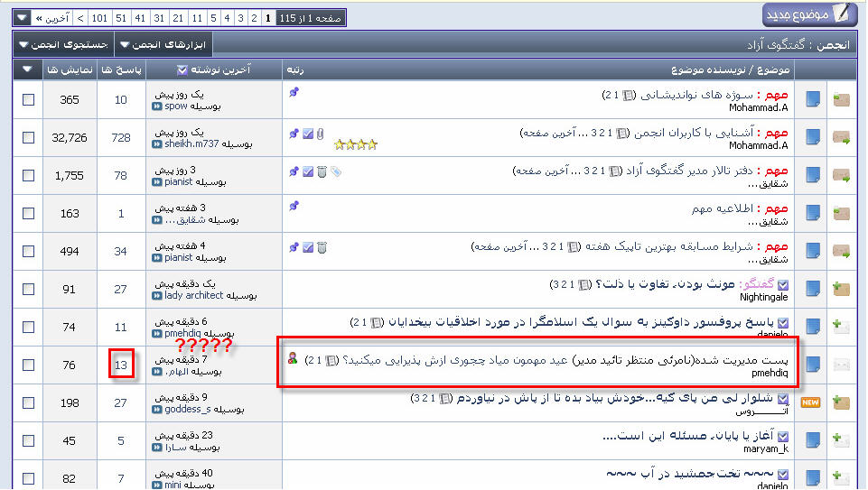868x490 pixels.
Task: Go to last post by spow arrow icon
Action: pyautogui.click(x=156, y=106)
